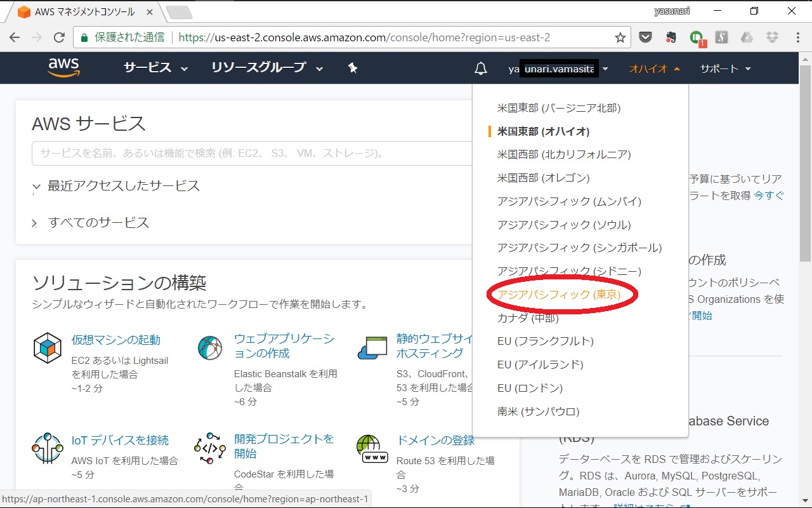Screen dimensions: 812x508
Task: Click the secure lock icon in address bar
Action: coord(84,37)
